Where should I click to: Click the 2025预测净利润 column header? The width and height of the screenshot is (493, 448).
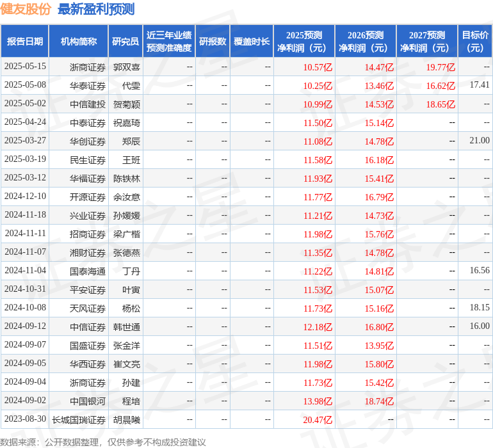point(304,41)
